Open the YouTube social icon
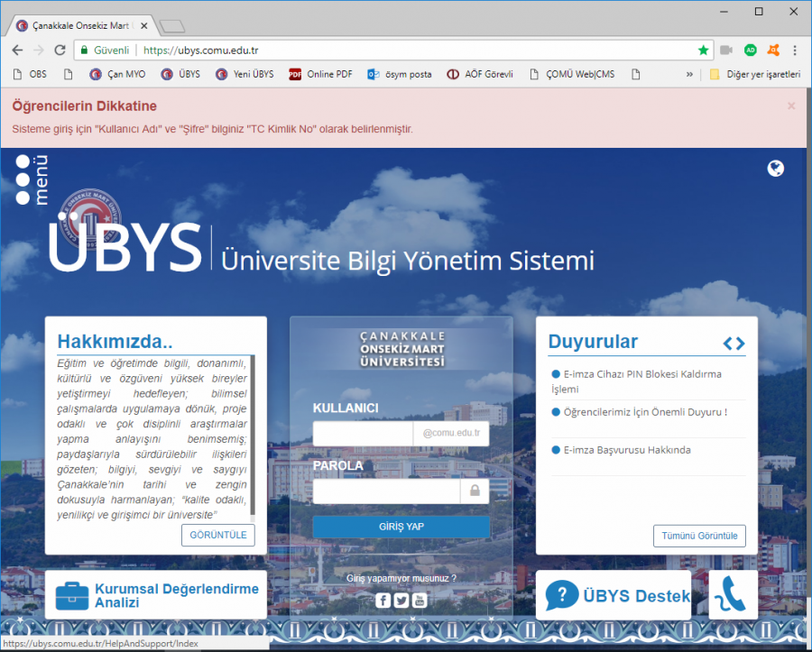The width and height of the screenshot is (812, 652). coord(420,601)
